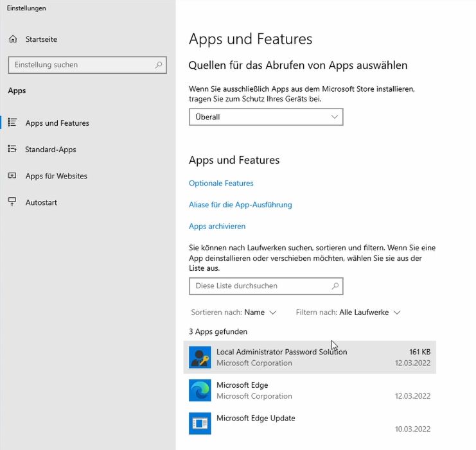Open the Optionale Features link
Screen dimensions: 476x450
[221, 184]
